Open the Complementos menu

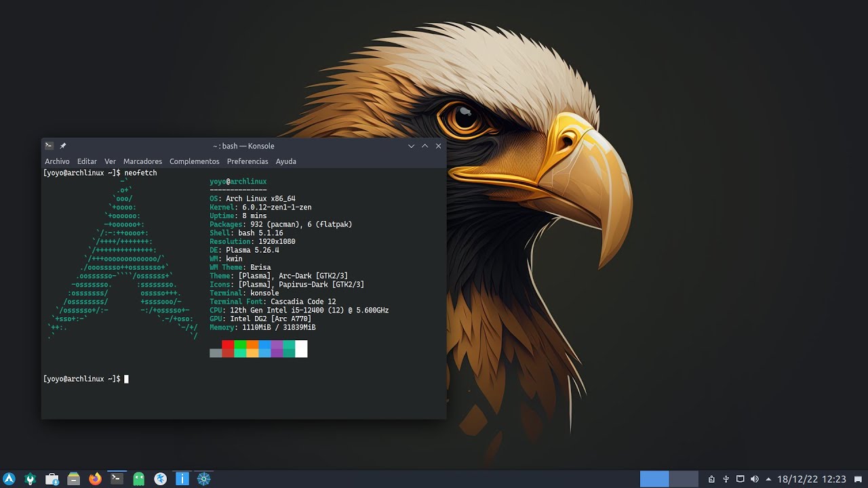[x=195, y=161]
